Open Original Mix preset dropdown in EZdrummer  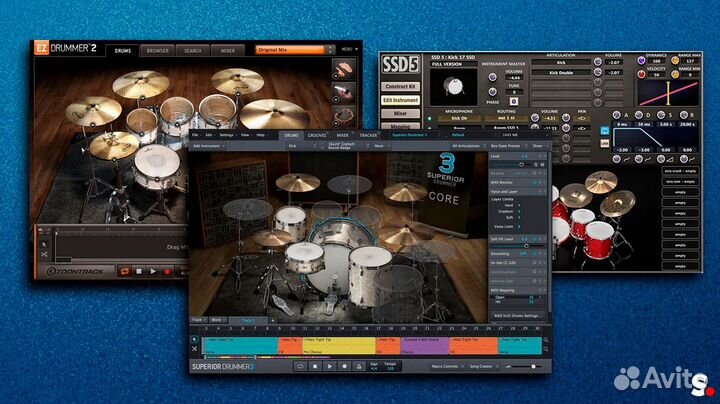coord(295,50)
